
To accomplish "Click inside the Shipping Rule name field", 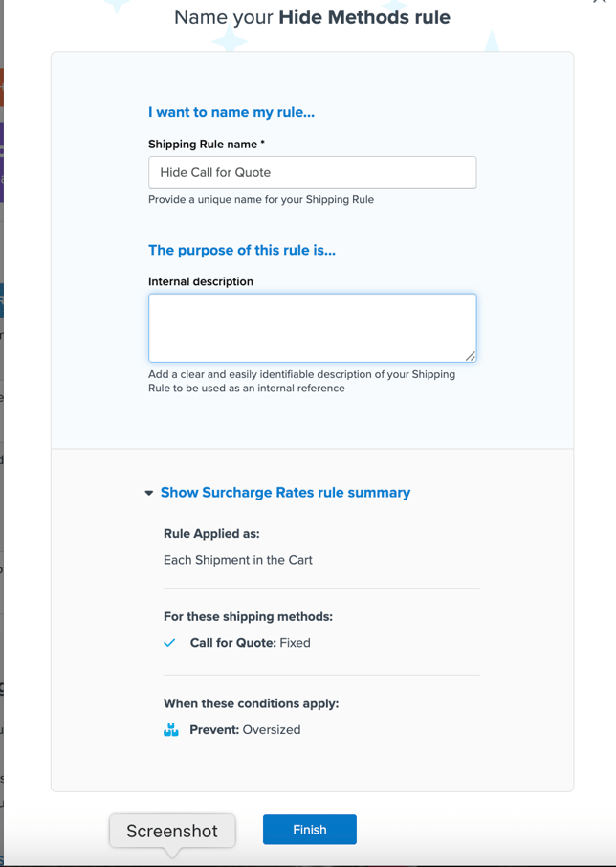I will pos(312,172).
